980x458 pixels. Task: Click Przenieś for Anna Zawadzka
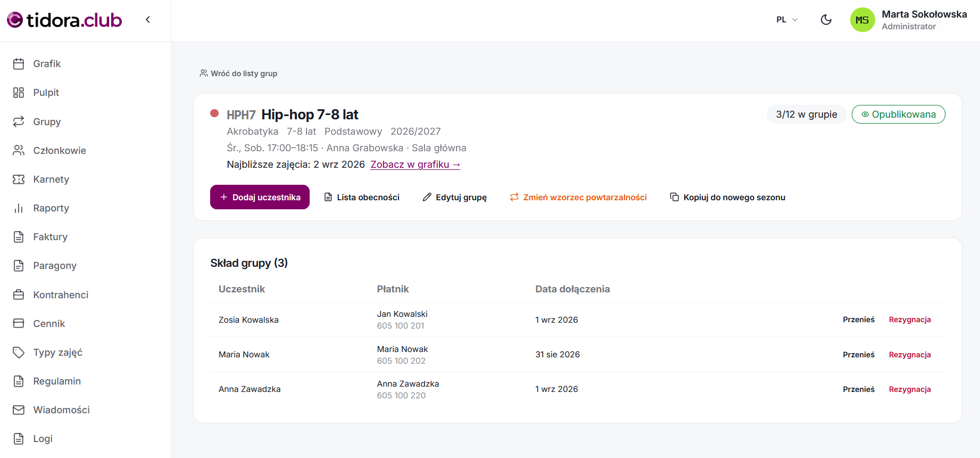(859, 389)
